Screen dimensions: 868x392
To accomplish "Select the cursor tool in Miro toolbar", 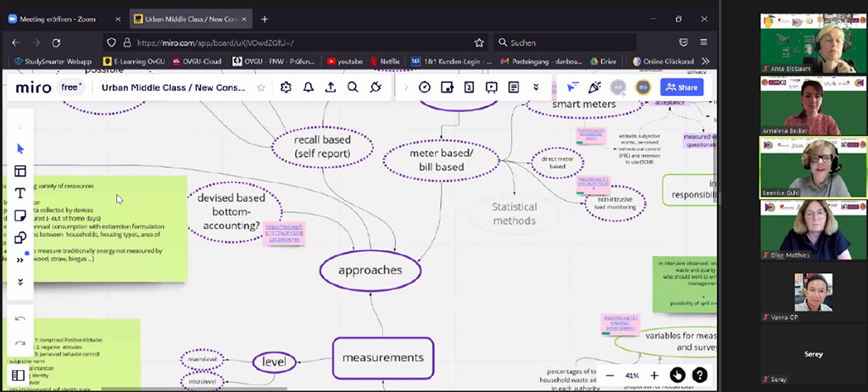I will point(20,148).
